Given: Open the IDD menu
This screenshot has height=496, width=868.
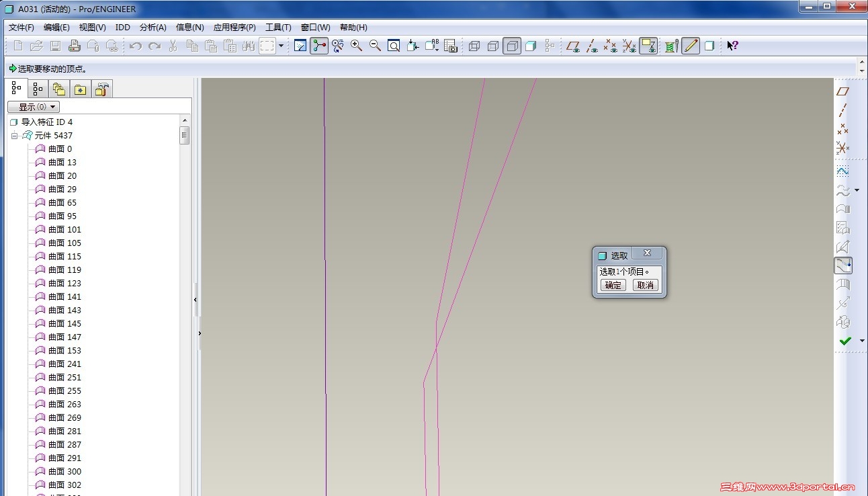Looking at the screenshot, I should pos(123,28).
